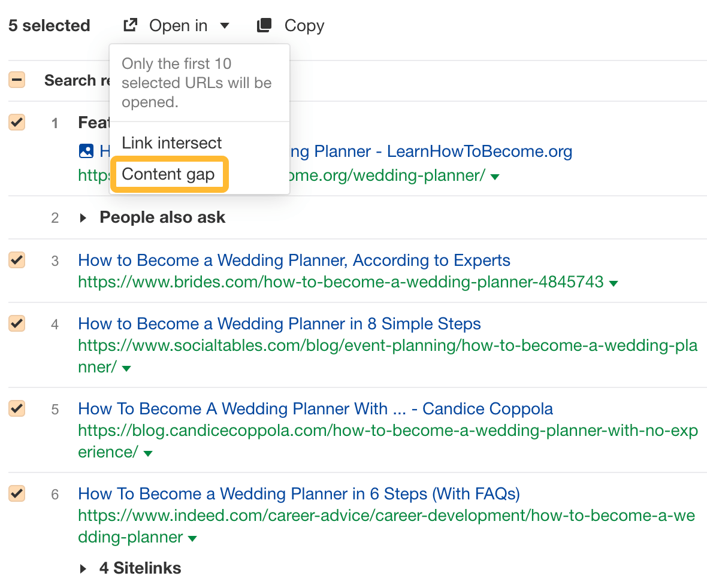Click the Copy pages icon
The width and height of the screenshot is (707, 588).
(x=264, y=25)
